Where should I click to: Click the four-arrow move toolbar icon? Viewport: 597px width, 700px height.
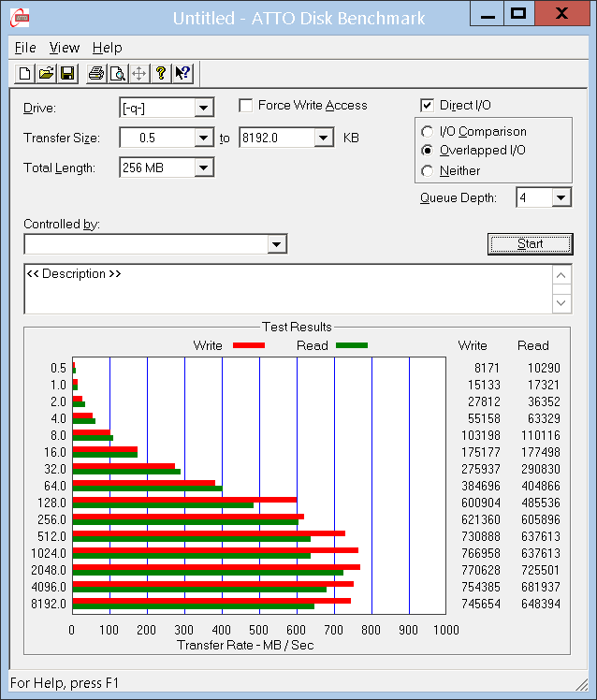tap(138, 73)
